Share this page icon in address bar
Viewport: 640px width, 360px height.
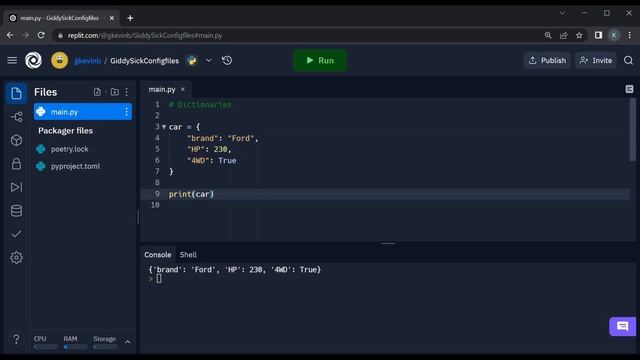(564, 36)
